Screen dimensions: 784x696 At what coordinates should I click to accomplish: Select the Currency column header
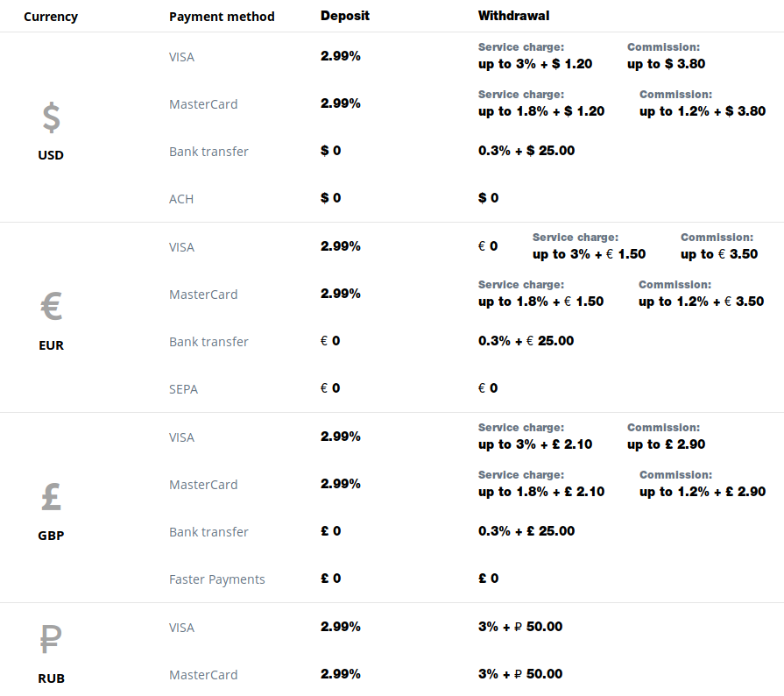pyautogui.click(x=51, y=17)
